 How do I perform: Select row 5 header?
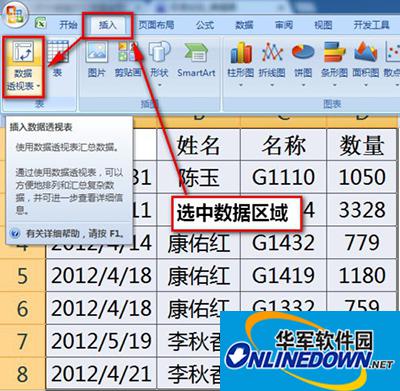22,276
